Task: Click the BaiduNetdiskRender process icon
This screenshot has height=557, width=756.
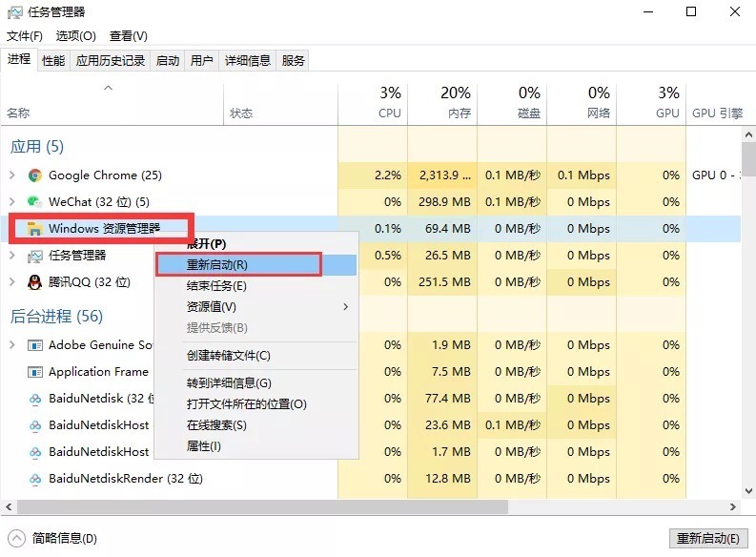Action: click(x=34, y=480)
